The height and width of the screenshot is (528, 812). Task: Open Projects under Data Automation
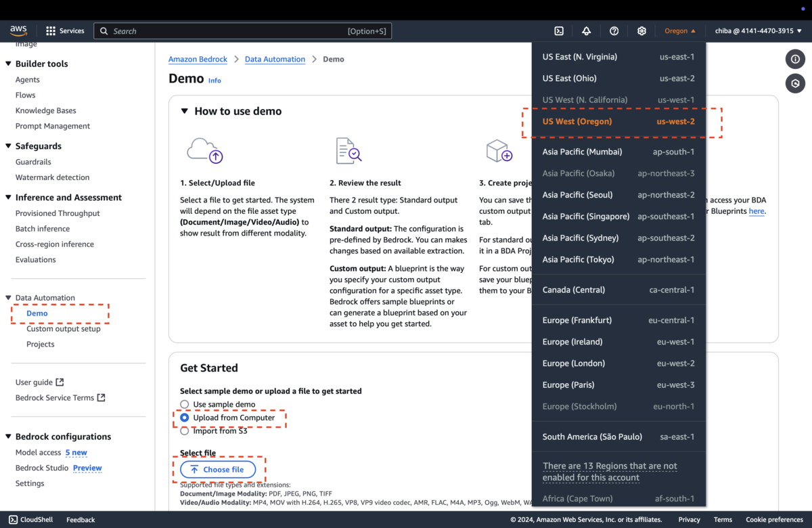click(41, 345)
